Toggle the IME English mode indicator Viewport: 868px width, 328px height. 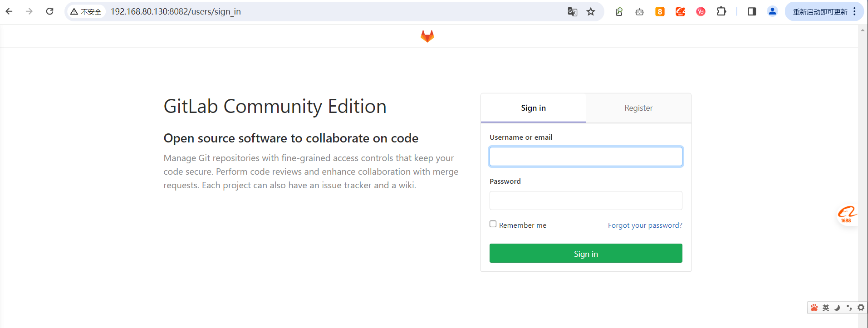pyautogui.click(x=826, y=308)
